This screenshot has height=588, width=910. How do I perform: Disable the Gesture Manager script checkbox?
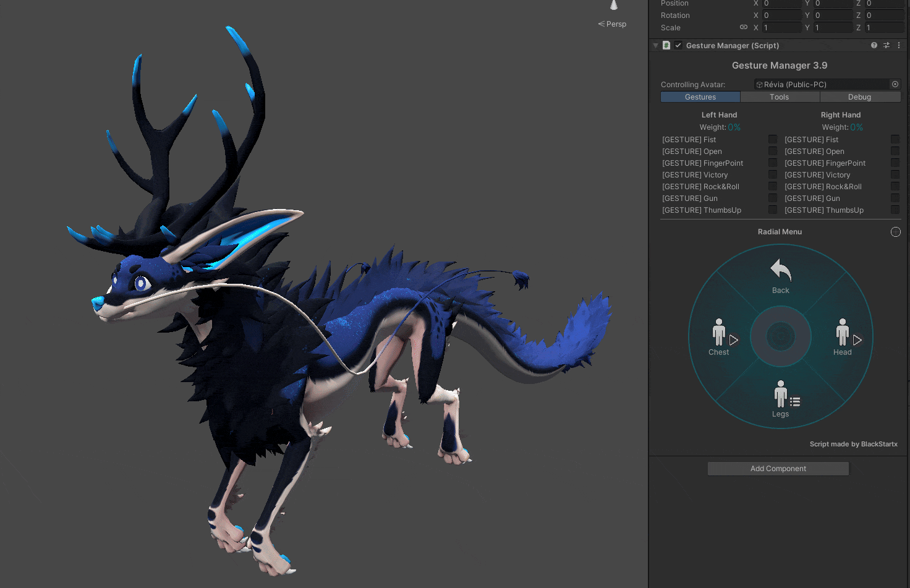[x=678, y=45]
